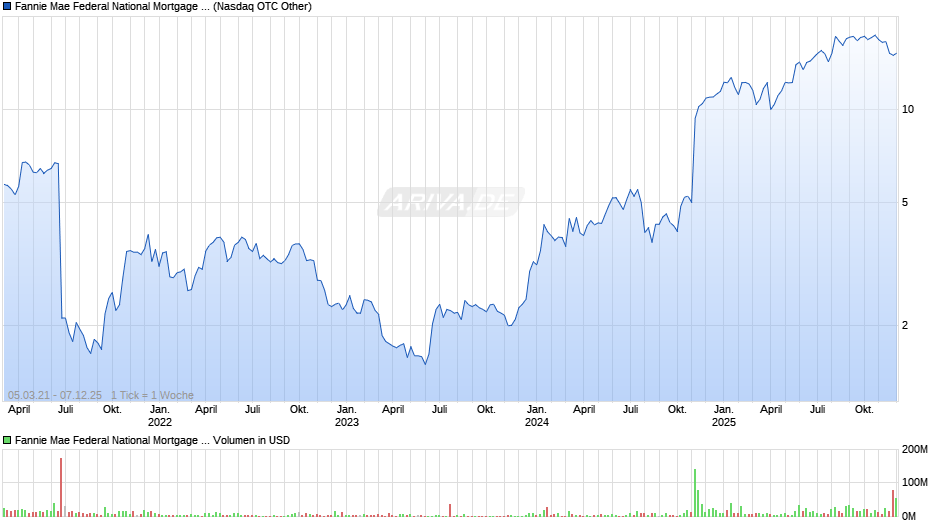Click the '0M' volume axis label

coord(909,516)
